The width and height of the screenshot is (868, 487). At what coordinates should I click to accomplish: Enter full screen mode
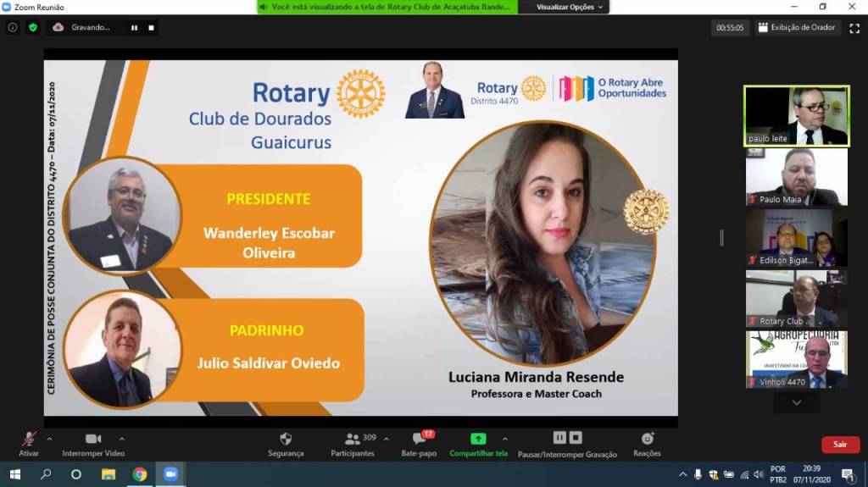(x=854, y=27)
